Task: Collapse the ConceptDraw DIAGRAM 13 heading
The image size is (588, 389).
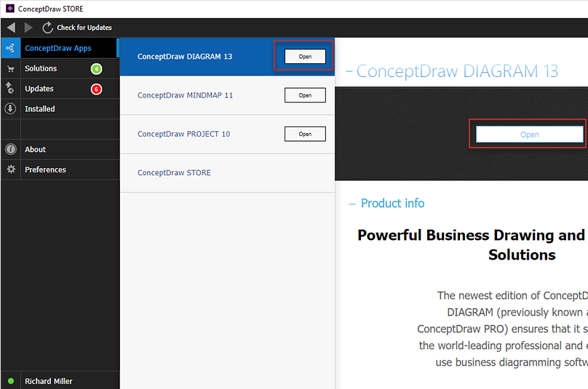Action: click(x=349, y=71)
